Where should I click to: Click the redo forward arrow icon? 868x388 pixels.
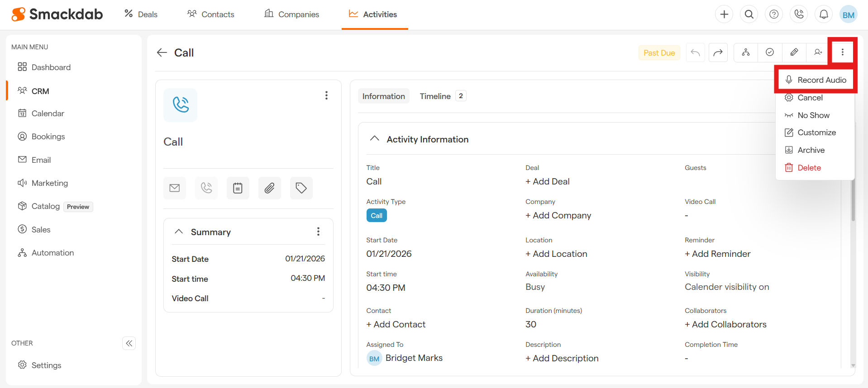[718, 53]
